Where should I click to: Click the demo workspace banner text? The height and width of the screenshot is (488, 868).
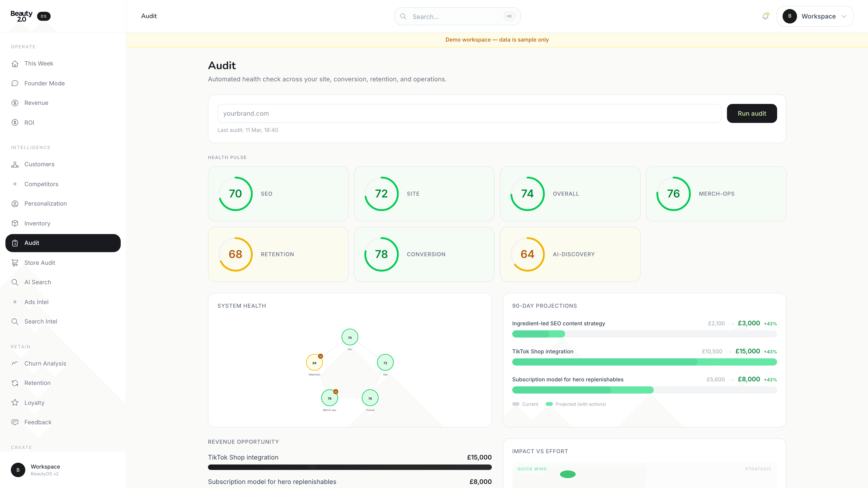(x=497, y=40)
